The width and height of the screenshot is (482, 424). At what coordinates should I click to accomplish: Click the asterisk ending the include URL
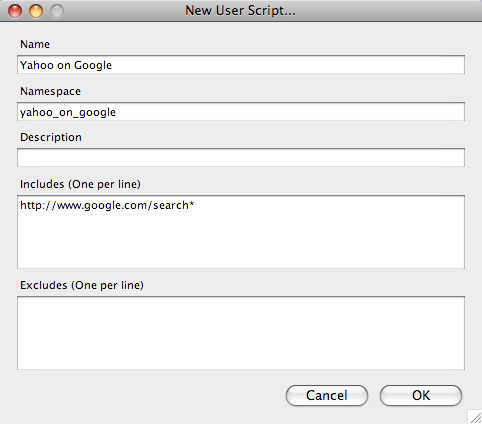(192, 203)
